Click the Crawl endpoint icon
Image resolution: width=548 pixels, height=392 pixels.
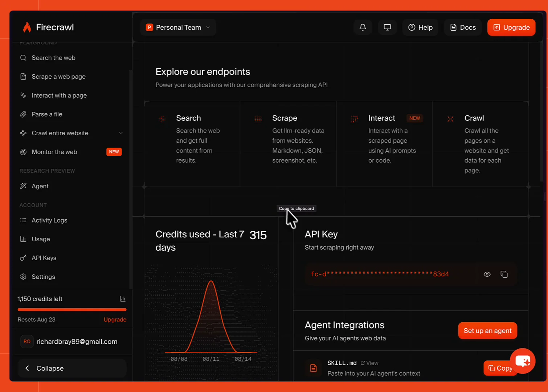tap(450, 119)
